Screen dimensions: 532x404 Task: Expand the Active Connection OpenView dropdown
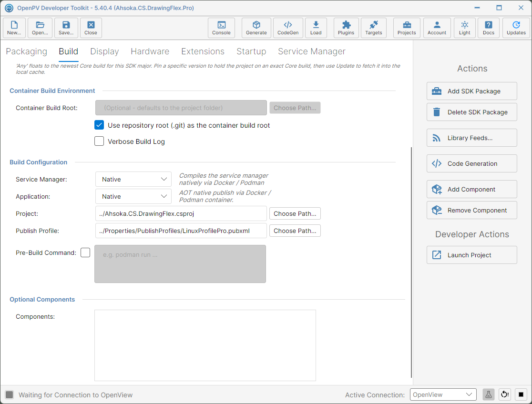tap(443, 394)
